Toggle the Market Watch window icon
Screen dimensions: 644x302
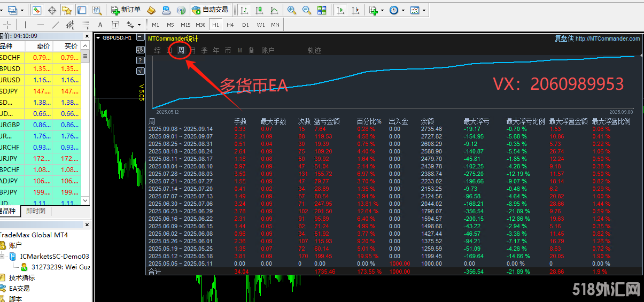37,10
